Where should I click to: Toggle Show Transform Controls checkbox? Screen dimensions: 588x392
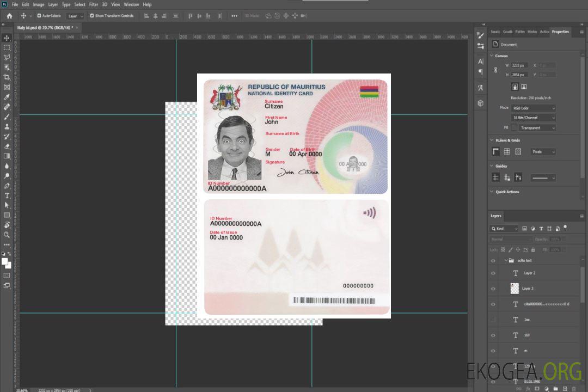click(x=92, y=16)
